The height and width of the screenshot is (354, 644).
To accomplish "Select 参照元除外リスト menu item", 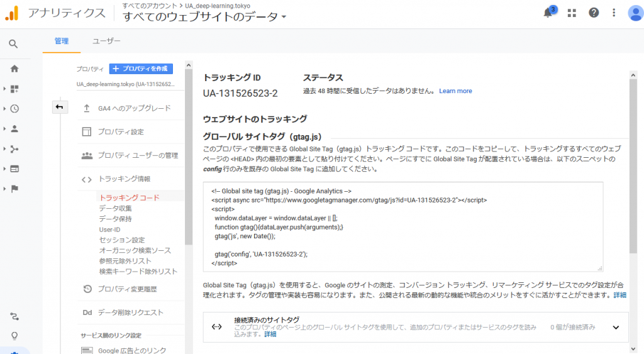I will tap(125, 261).
